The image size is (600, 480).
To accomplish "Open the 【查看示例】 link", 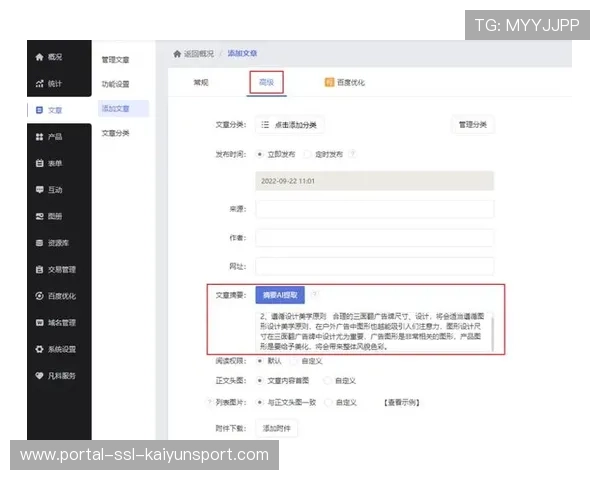I will coord(402,402).
